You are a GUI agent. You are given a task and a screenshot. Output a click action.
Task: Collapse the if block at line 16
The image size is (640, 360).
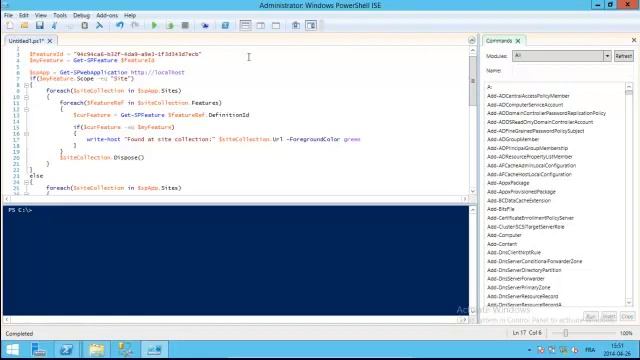[x=26, y=133]
